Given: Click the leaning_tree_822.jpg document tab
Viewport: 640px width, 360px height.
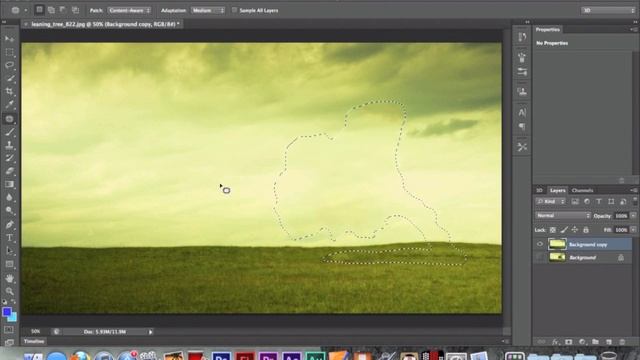Looking at the screenshot, I should (x=105, y=24).
